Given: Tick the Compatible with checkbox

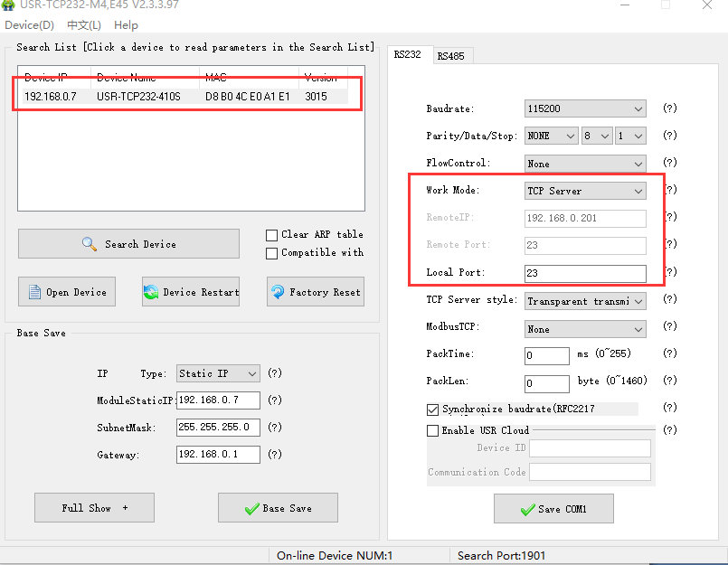Looking at the screenshot, I should click(271, 253).
